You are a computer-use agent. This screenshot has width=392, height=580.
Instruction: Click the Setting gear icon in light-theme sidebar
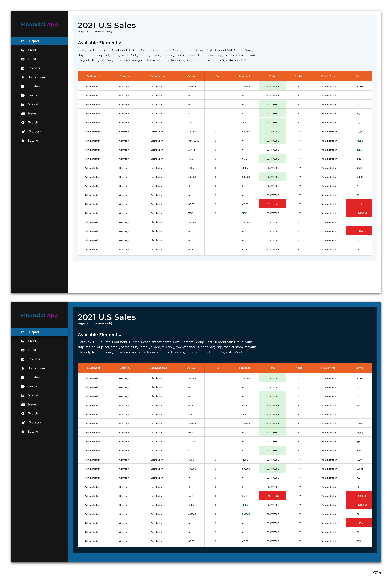[x=23, y=141]
